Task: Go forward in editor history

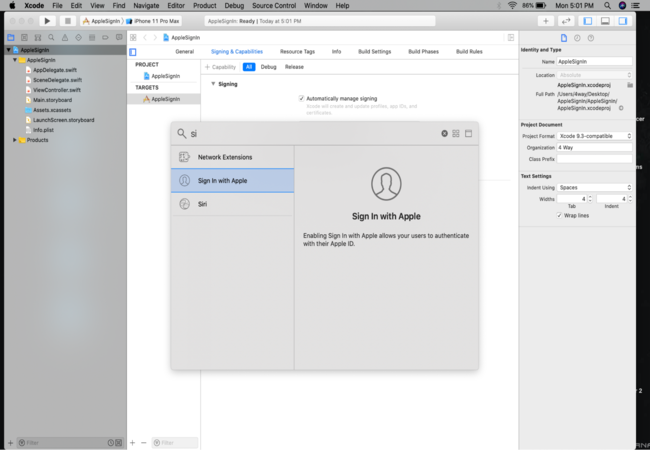Action: pos(155,38)
